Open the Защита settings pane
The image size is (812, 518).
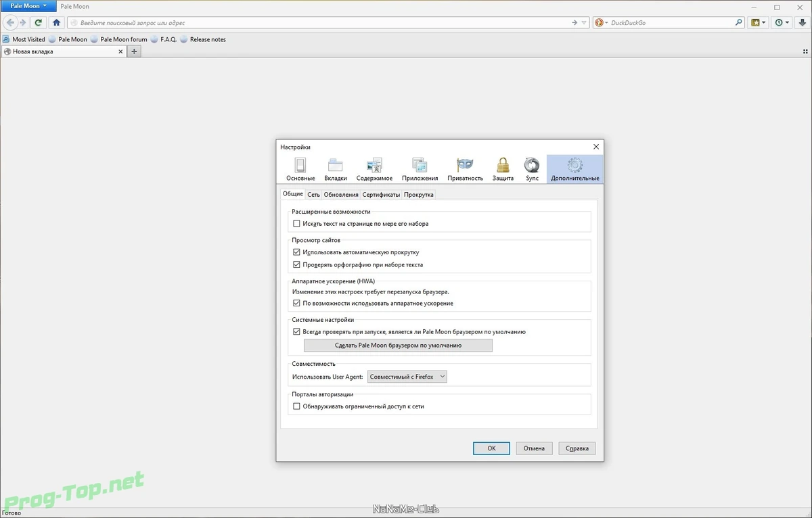[503, 170]
